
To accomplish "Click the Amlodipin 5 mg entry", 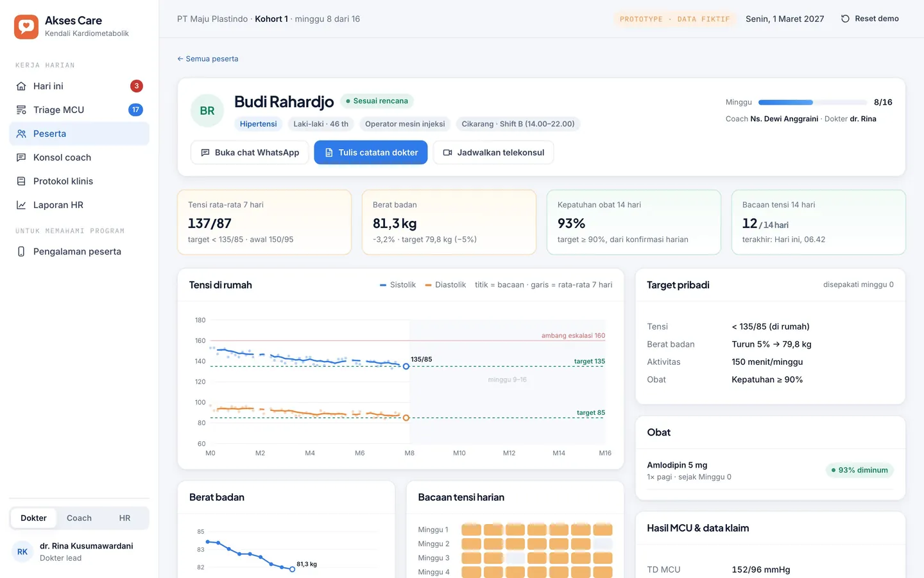I will 770,470.
